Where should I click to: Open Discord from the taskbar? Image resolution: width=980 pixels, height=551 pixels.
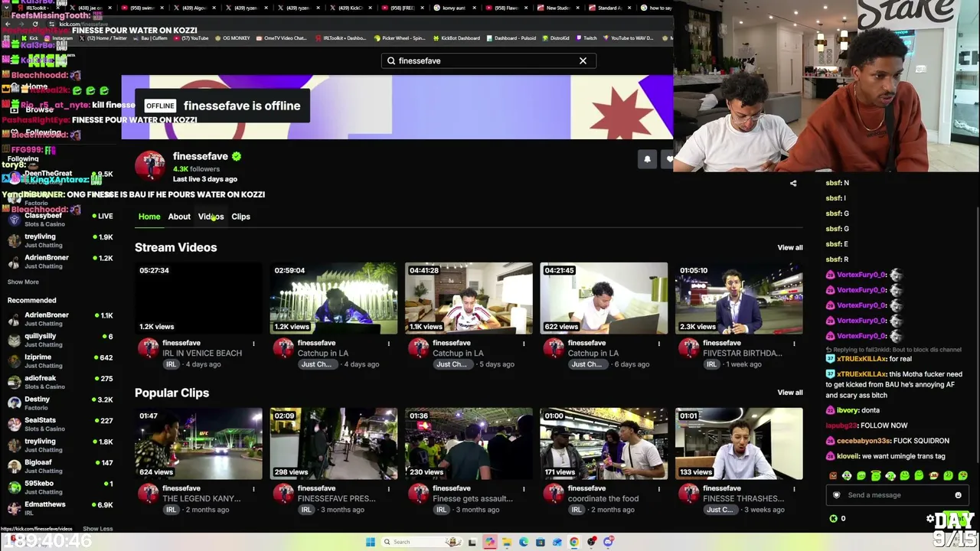608,542
